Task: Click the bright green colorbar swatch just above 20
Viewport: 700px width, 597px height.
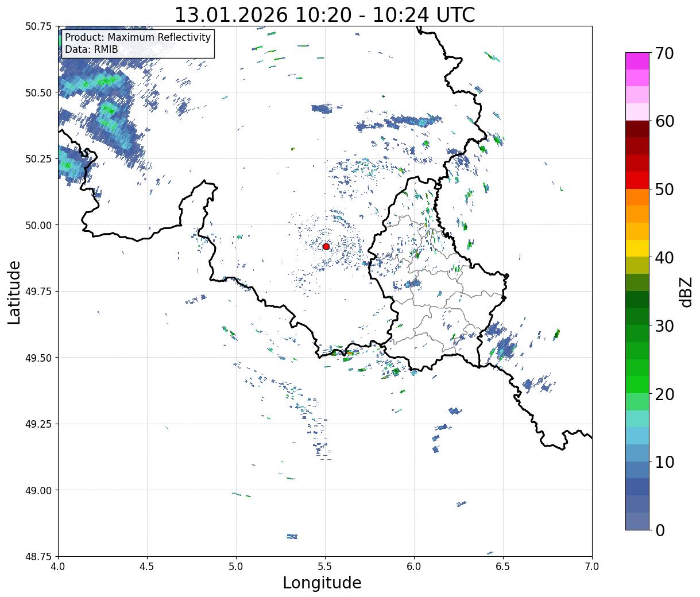Action: [x=637, y=384]
